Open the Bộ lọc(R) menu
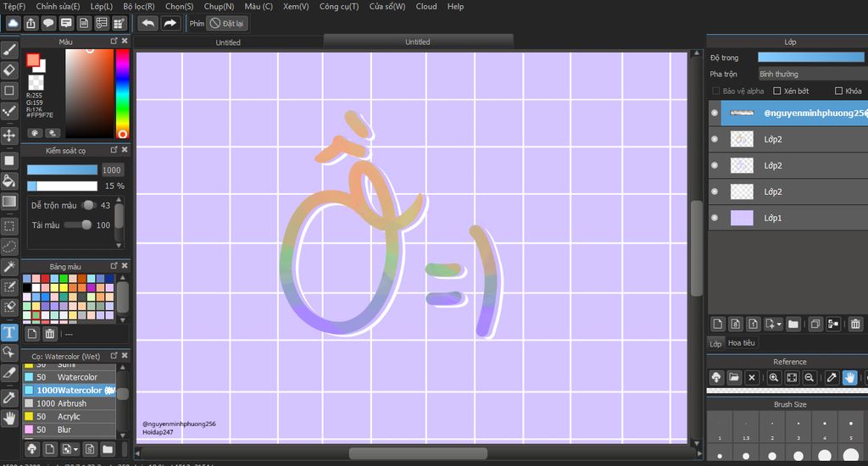The image size is (868, 466). point(139,7)
